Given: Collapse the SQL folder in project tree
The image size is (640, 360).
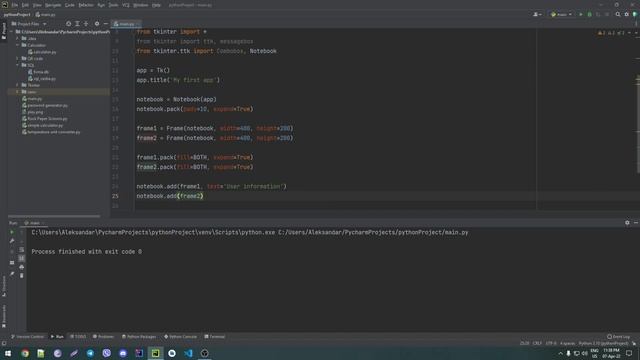Looking at the screenshot, I should point(18,65).
